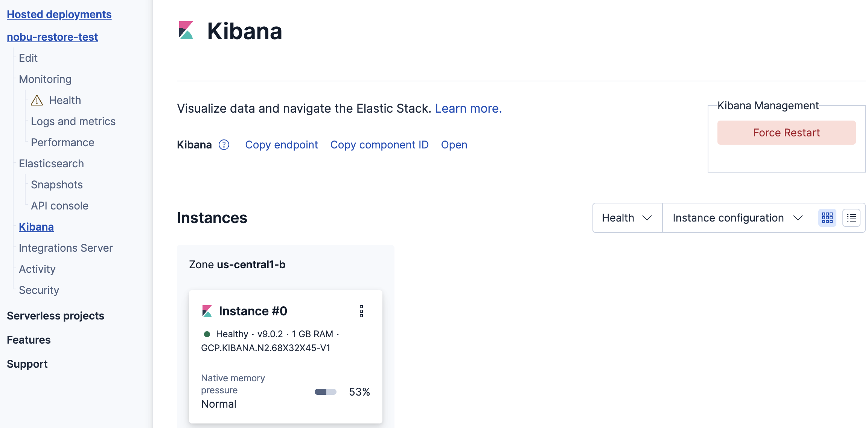Navigate to Hosted deployments
The height and width of the screenshot is (428, 868).
click(x=59, y=15)
